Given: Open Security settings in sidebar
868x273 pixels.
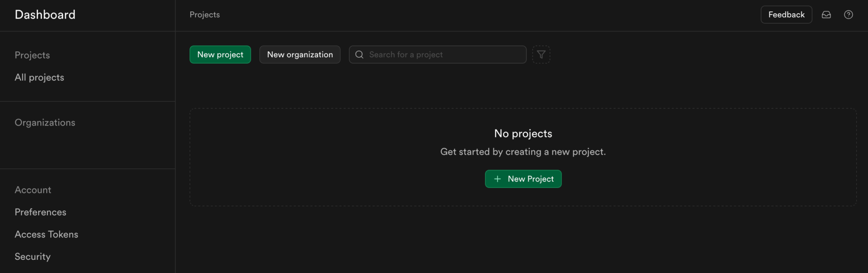Looking at the screenshot, I should pyautogui.click(x=33, y=257).
